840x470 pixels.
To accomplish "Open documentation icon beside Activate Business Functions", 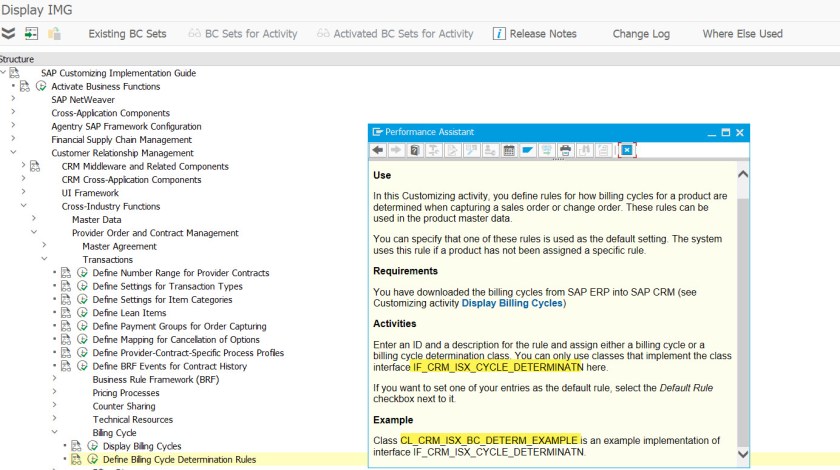I will click(25, 86).
